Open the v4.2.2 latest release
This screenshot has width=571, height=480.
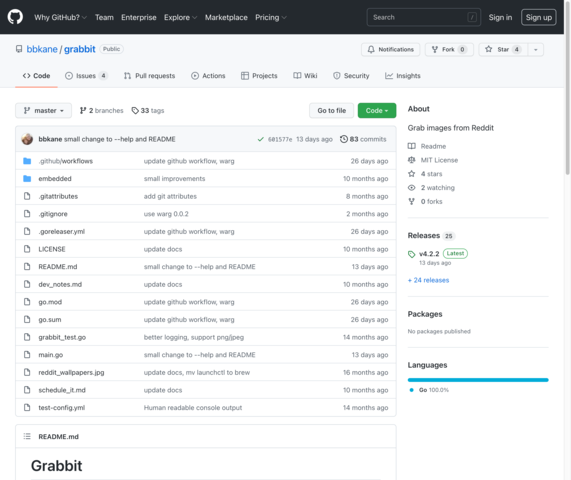coord(429,254)
